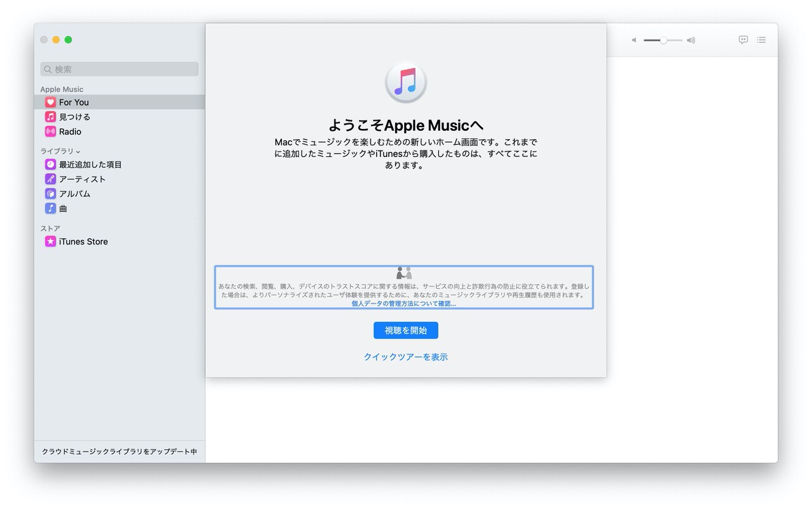Click the For You heart icon
The width and height of the screenshot is (812, 508).
50,102
